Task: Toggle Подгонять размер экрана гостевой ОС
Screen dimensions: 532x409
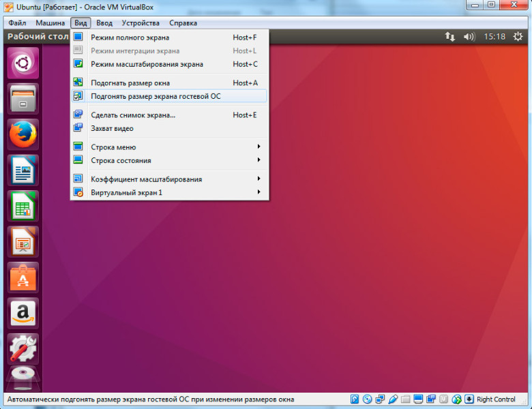Action: coord(169,96)
